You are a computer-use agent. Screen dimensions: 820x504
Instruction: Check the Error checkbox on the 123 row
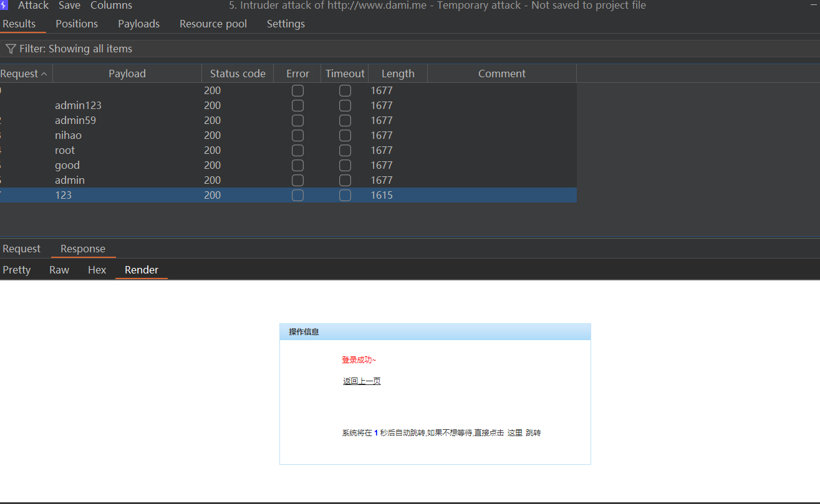click(x=297, y=195)
